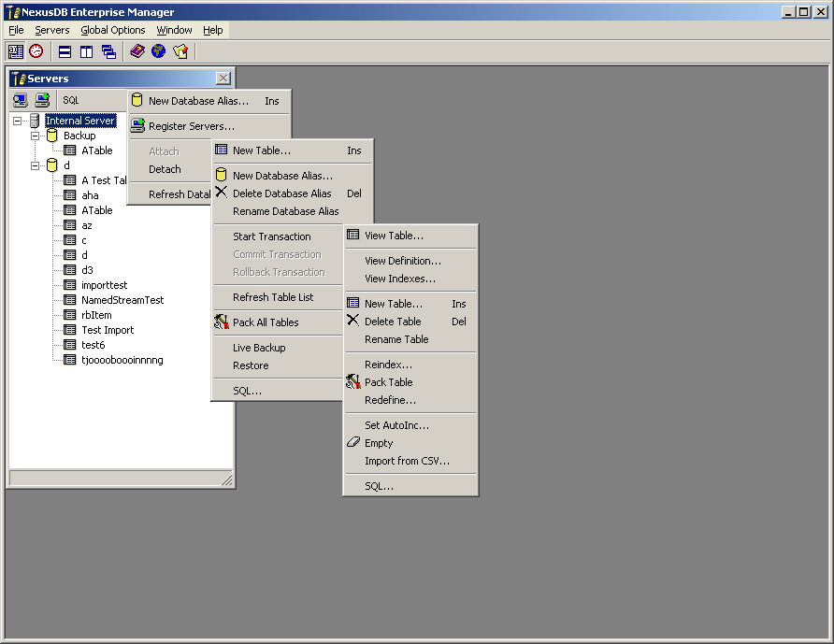
Task: Click the pressed Servers window toolbar icon
Action: [15, 51]
